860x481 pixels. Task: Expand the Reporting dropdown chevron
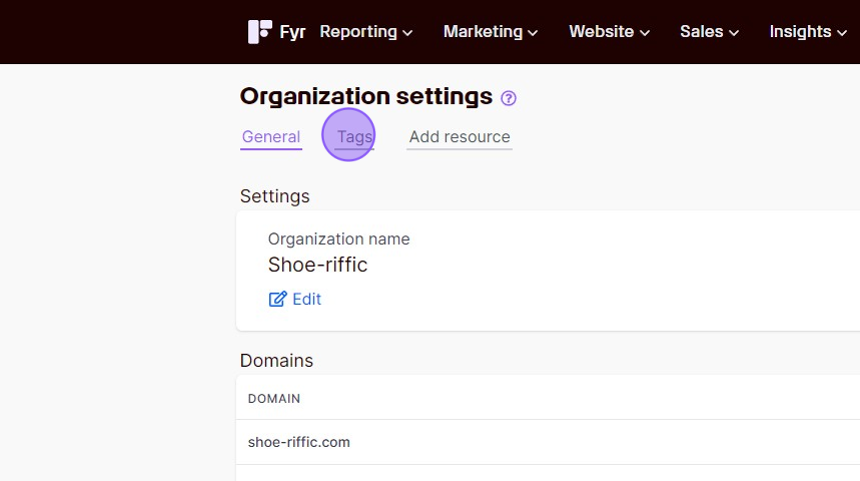[x=408, y=33]
